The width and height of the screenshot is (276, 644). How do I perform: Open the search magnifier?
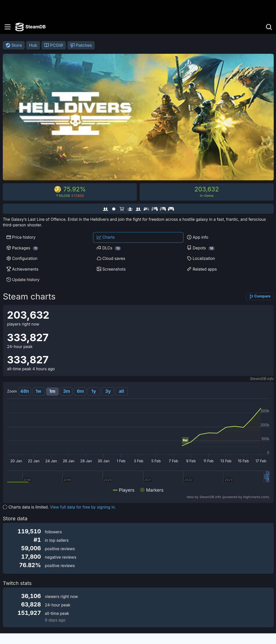269,27
